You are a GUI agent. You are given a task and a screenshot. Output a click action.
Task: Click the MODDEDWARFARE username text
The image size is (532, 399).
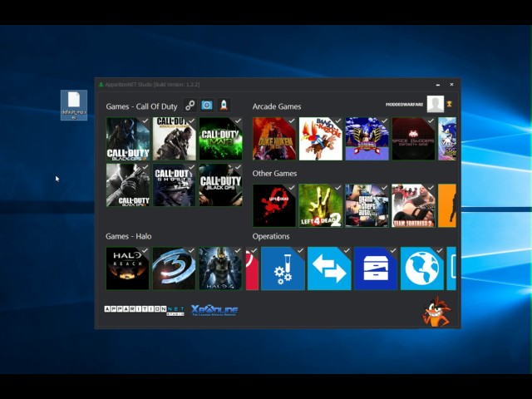point(405,105)
